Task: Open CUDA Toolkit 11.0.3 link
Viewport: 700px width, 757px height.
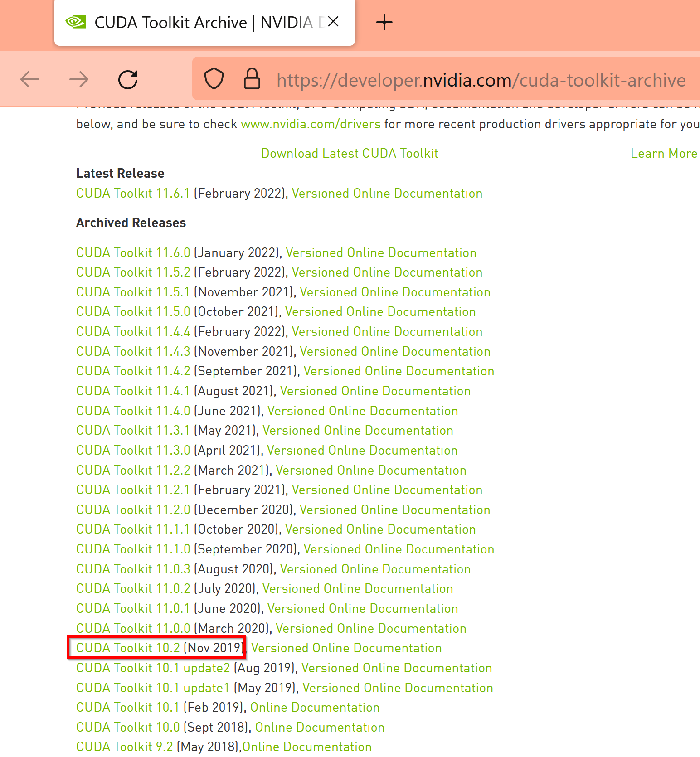Action: (x=133, y=569)
